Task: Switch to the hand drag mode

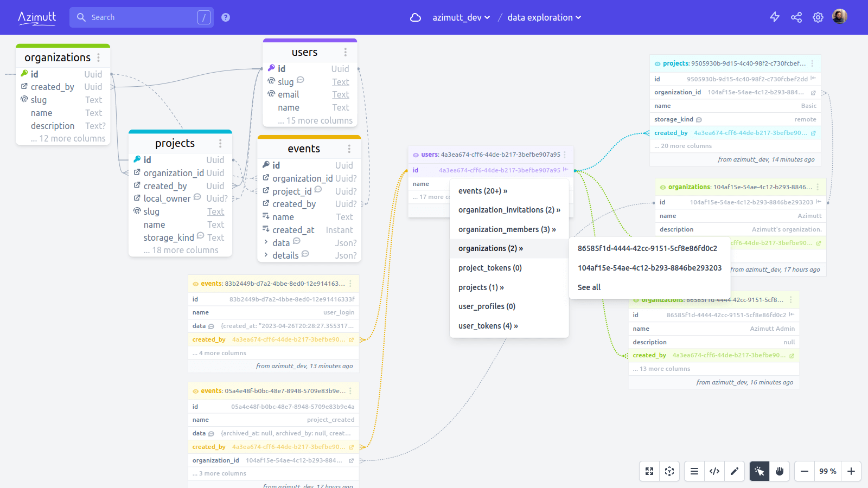Action: (780, 471)
